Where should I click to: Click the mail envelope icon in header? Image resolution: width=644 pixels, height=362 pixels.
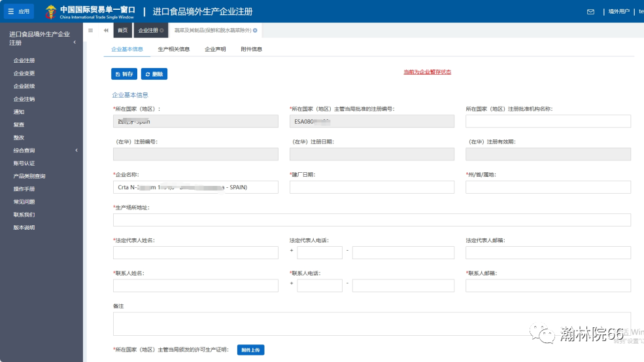point(590,12)
